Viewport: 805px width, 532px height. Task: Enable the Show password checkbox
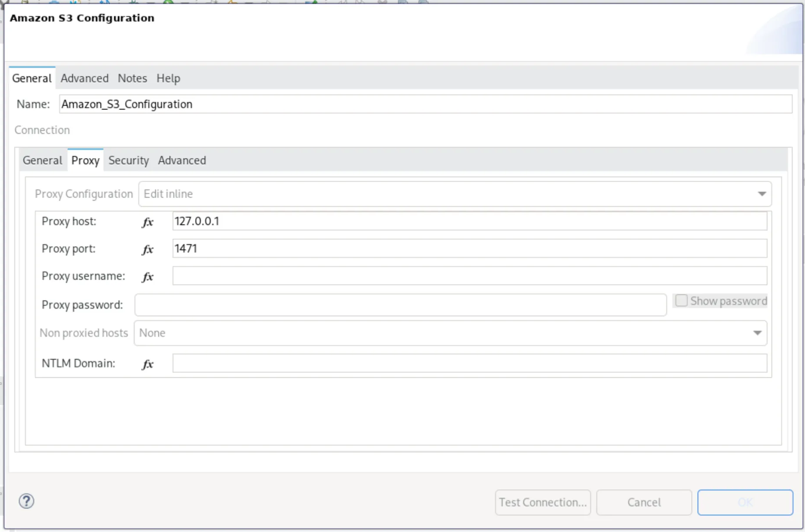click(x=681, y=301)
